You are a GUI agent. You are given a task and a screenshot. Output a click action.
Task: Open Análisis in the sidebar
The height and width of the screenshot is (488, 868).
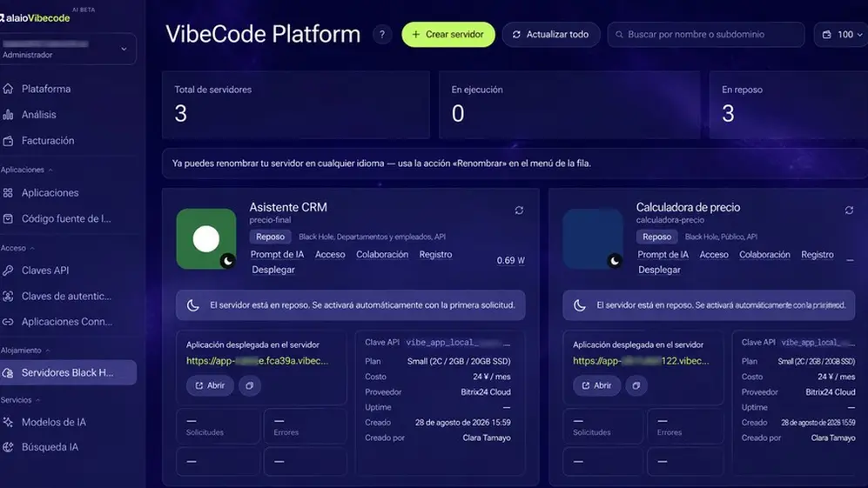39,115
